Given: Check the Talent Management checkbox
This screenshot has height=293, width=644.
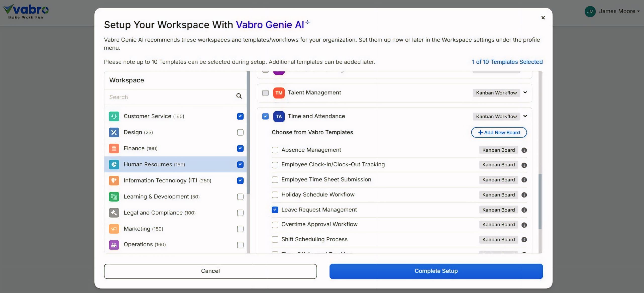Looking at the screenshot, I should 265,93.
